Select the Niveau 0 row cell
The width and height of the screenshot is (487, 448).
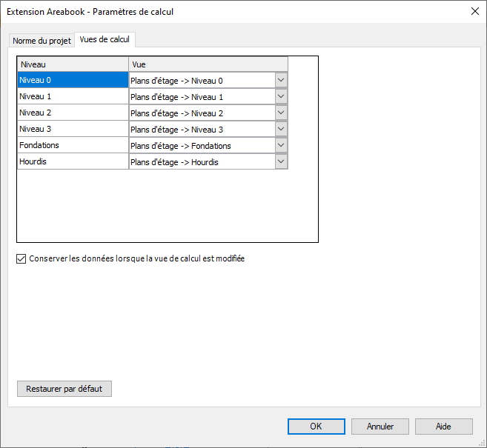(x=73, y=81)
